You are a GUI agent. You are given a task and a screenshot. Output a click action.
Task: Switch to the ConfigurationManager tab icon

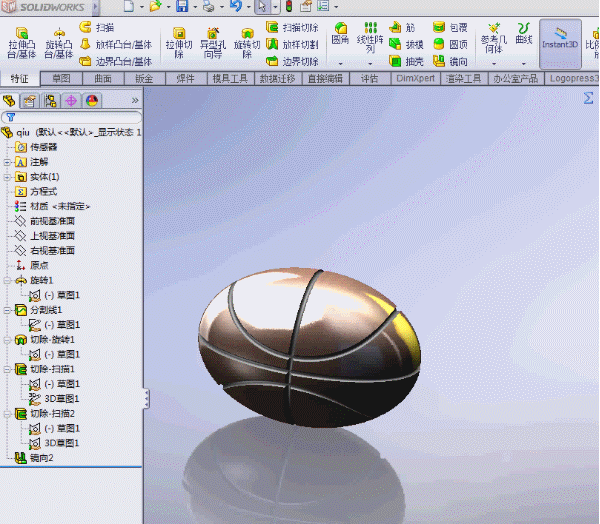click(x=51, y=101)
